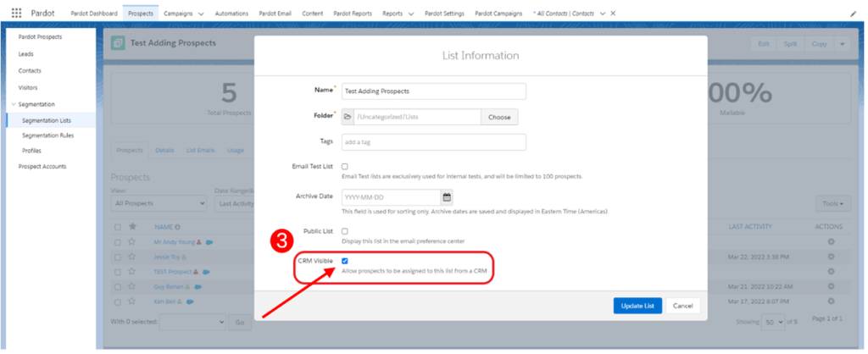Expand the Reports nav dropdown arrow

(411, 14)
